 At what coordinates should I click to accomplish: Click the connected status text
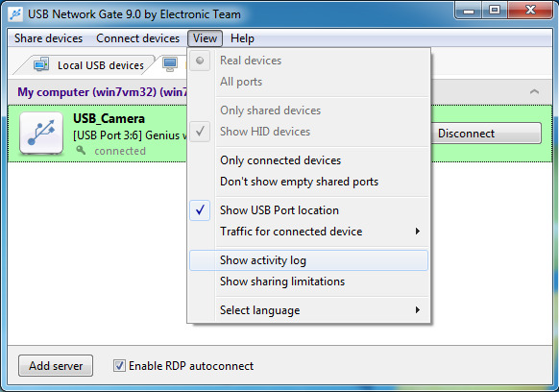pyautogui.click(x=120, y=151)
